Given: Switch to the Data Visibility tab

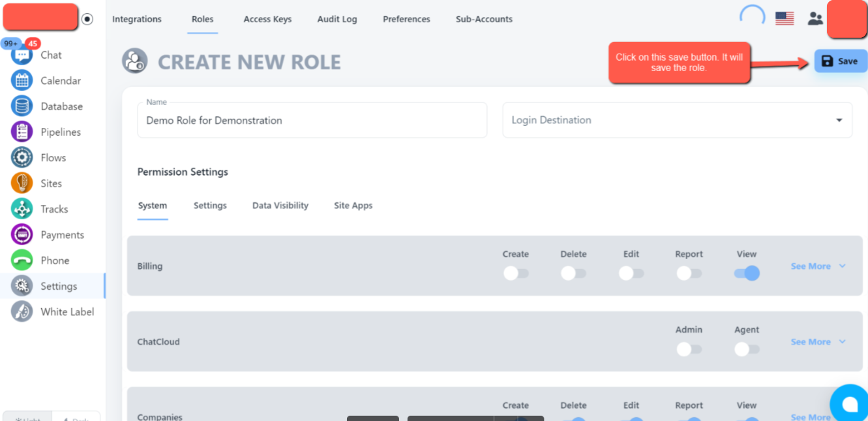Looking at the screenshot, I should pos(280,206).
